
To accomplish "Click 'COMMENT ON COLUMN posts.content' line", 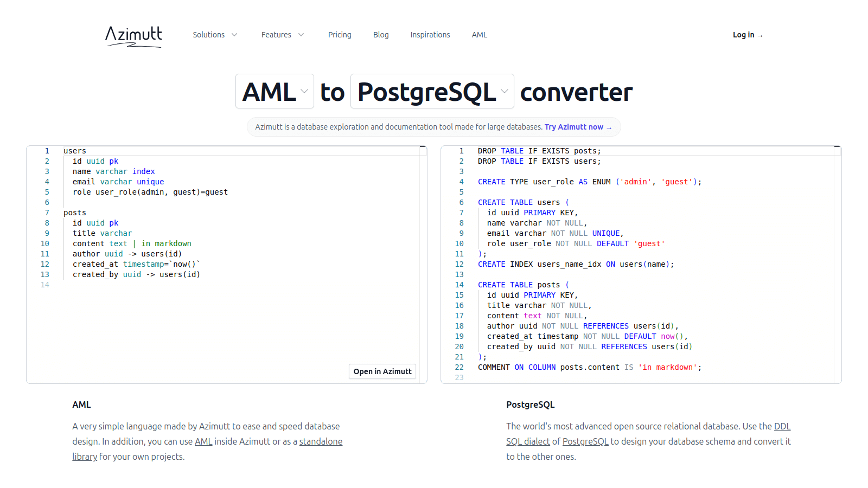I will pyautogui.click(x=590, y=367).
